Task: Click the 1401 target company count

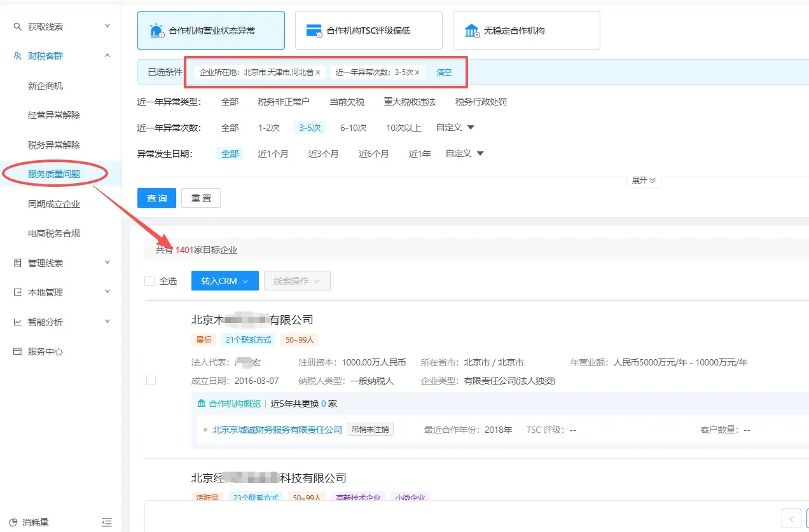Action: tap(184, 250)
